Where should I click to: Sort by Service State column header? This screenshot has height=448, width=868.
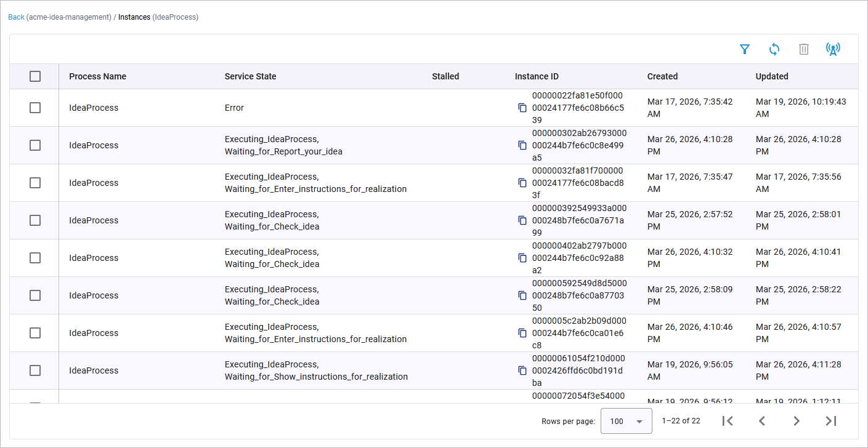[250, 76]
